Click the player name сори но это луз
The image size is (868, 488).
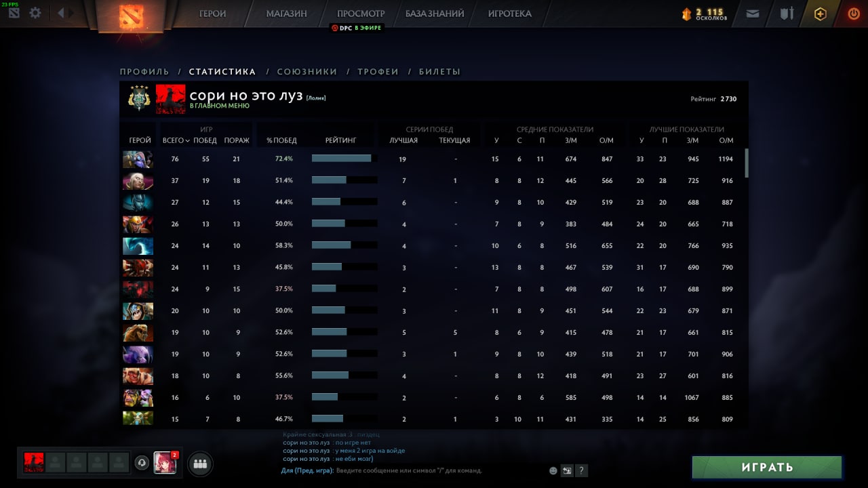pos(246,96)
